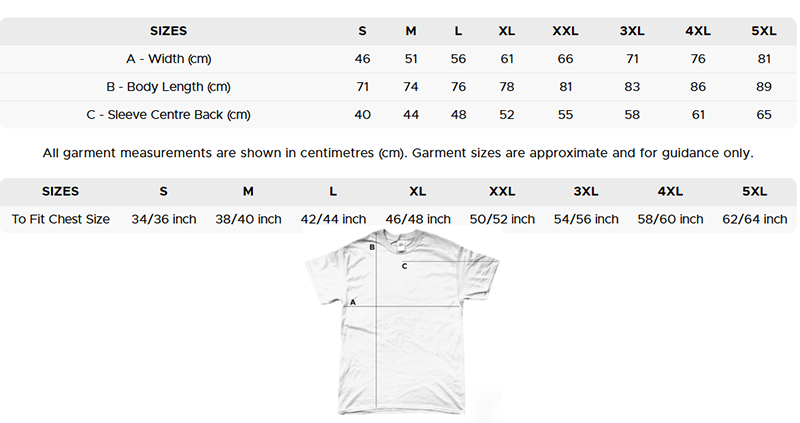Click the 5XL header in the garment measurements table

point(764,31)
